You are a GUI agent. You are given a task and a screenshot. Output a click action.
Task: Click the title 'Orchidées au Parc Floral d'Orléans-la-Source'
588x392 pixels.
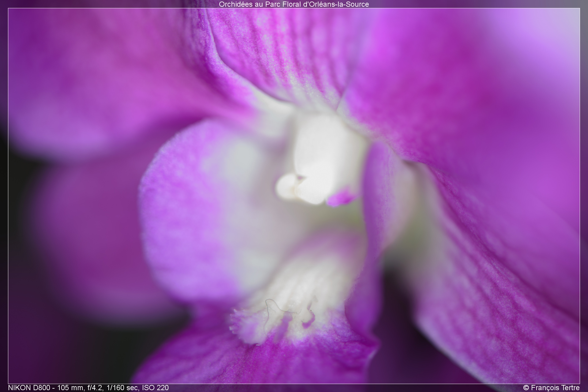[x=294, y=4]
